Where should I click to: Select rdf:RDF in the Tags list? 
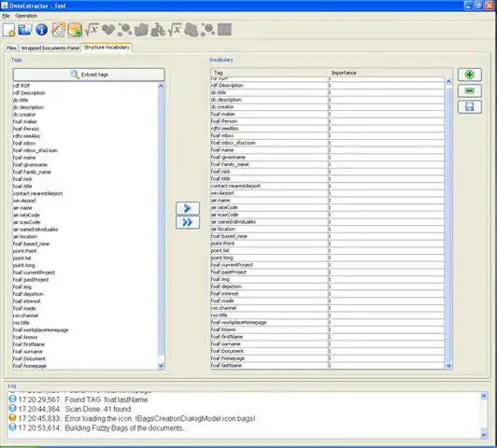(x=85, y=86)
